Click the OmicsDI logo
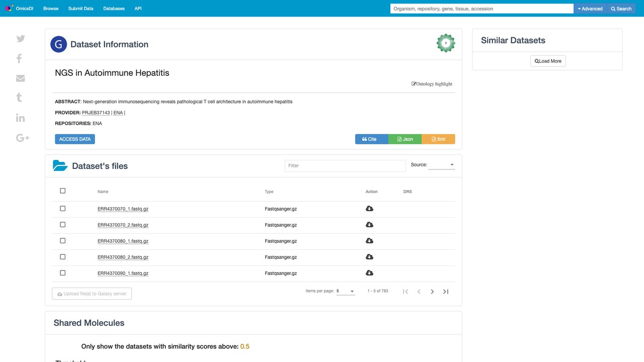The height and width of the screenshot is (362, 644). pyautogui.click(x=19, y=9)
